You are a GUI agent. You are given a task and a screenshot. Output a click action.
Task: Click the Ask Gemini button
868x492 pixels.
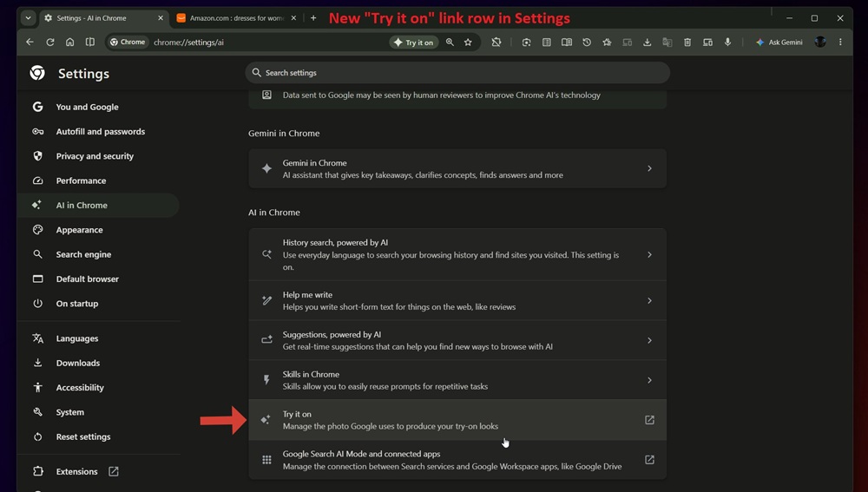[x=779, y=42]
